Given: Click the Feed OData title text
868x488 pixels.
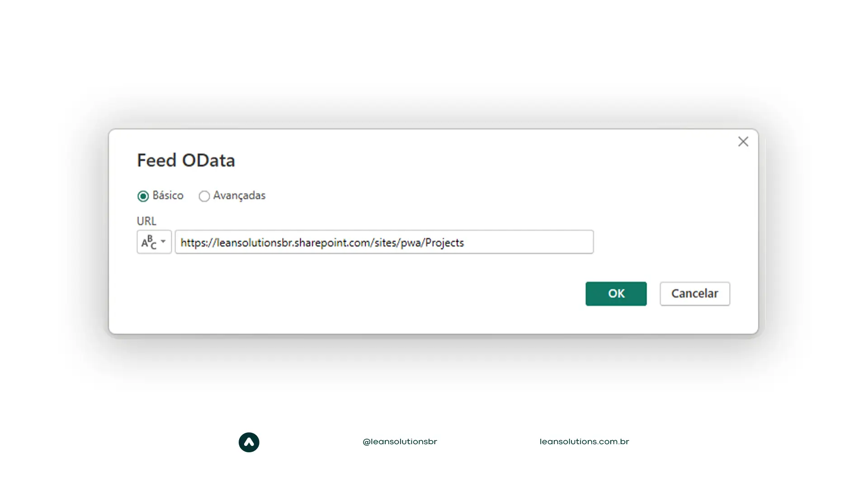Looking at the screenshot, I should [x=186, y=160].
